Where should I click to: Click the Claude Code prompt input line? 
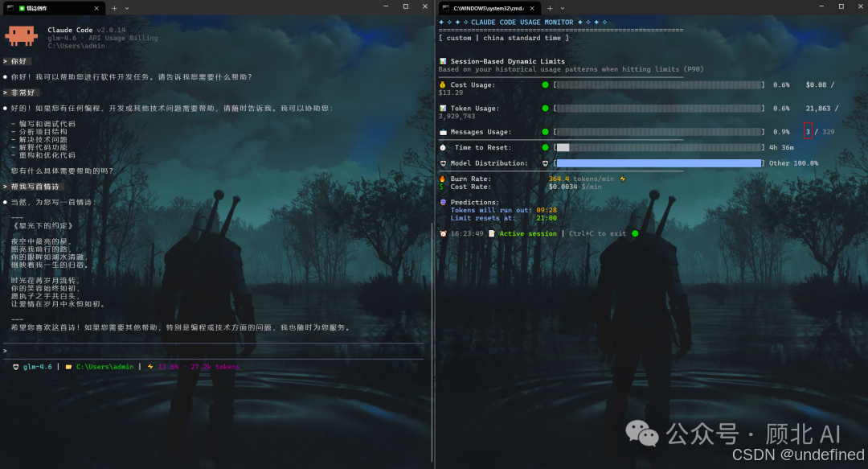pos(213,351)
